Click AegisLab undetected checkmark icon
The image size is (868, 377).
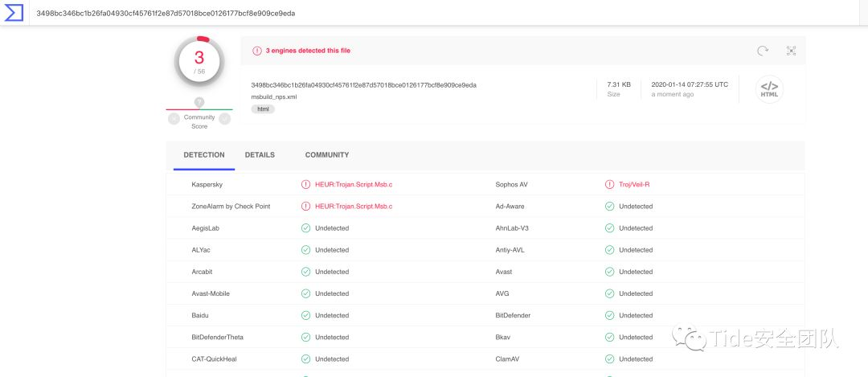tap(305, 228)
